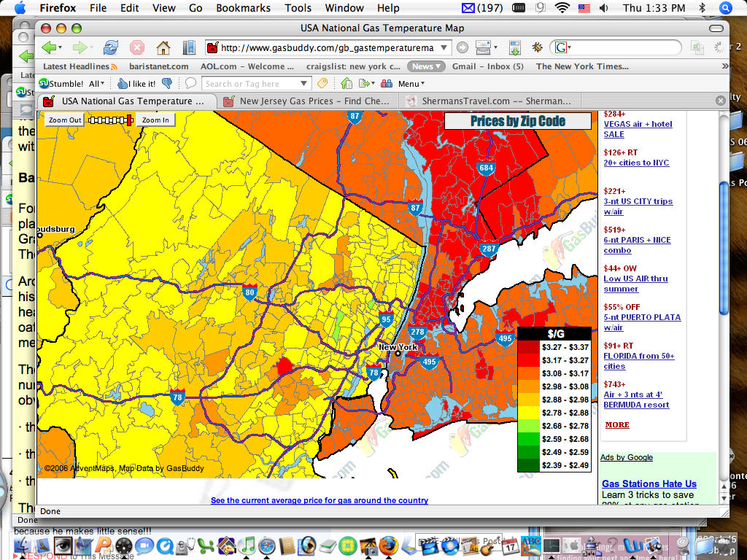Click the thumbs-up I like it! button
This screenshot has height=560, width=747.
pos(136,84)
